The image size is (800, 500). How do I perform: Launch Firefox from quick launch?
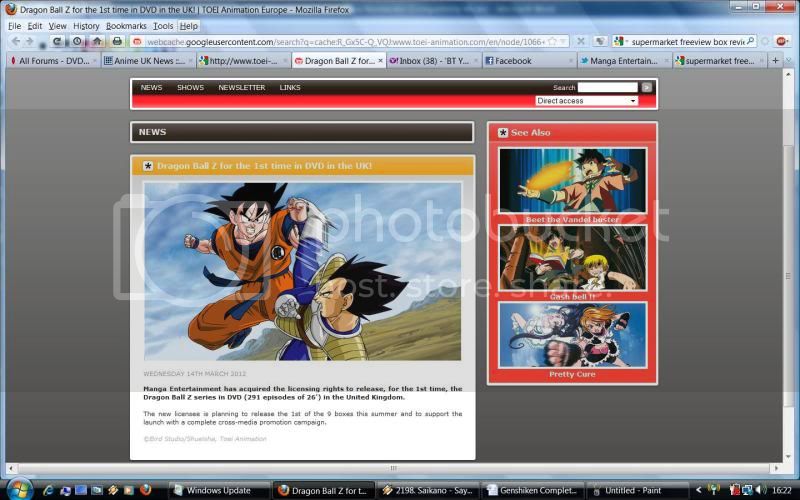(x=145, y=490)
